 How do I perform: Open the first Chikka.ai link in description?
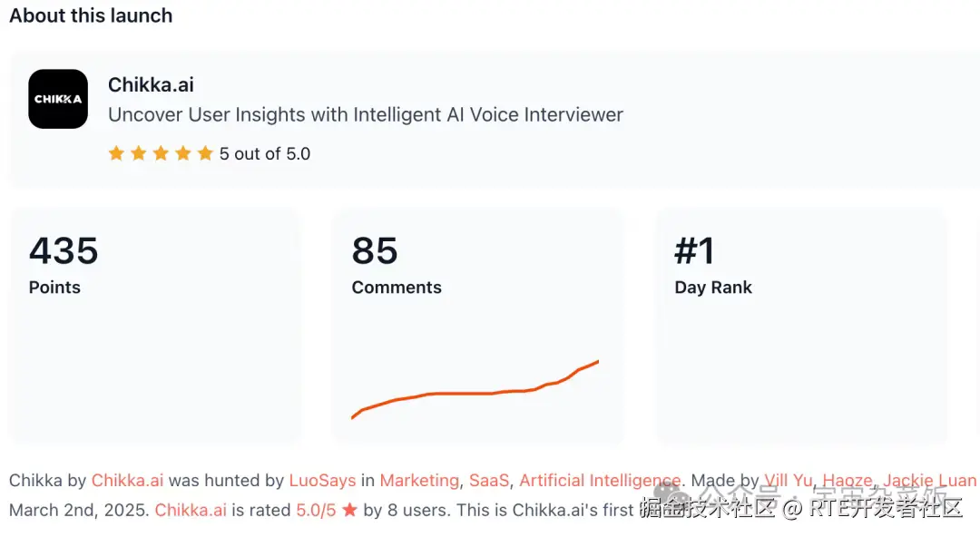click(x=127, y=481)
